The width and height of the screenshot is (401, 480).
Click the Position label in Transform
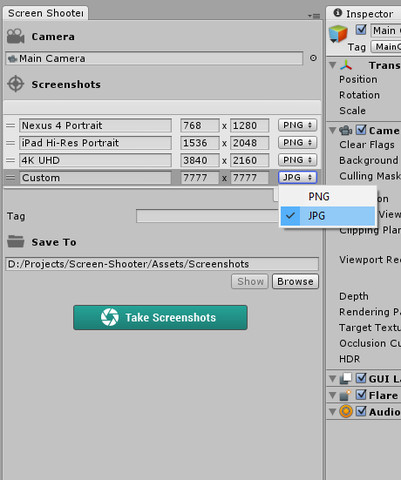pos(358,79)
